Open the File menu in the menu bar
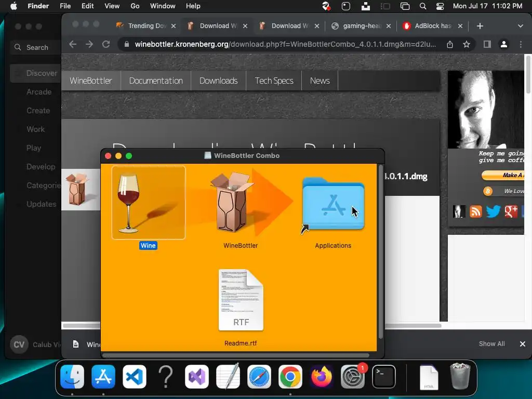 tap(65, 6)
